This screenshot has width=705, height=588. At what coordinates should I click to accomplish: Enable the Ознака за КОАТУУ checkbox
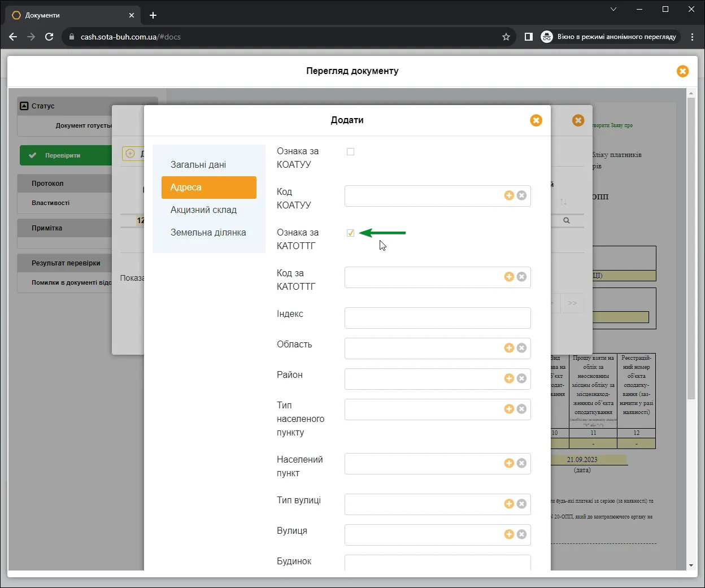[x=350, y=151]
